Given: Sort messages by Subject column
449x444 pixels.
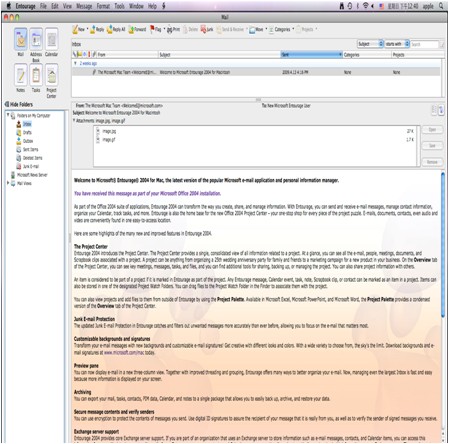Looking at the screenshot, I should coord(220,55).
